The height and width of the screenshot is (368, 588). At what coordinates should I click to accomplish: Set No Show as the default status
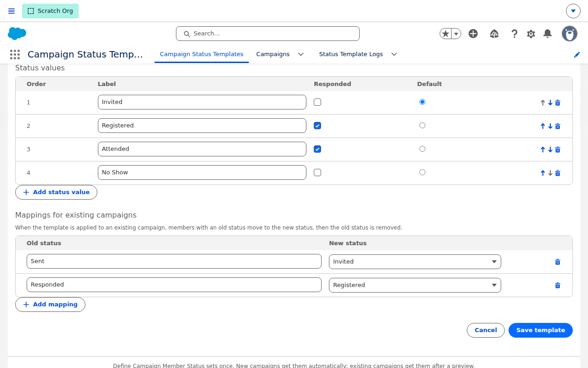[x=423, y=172]
